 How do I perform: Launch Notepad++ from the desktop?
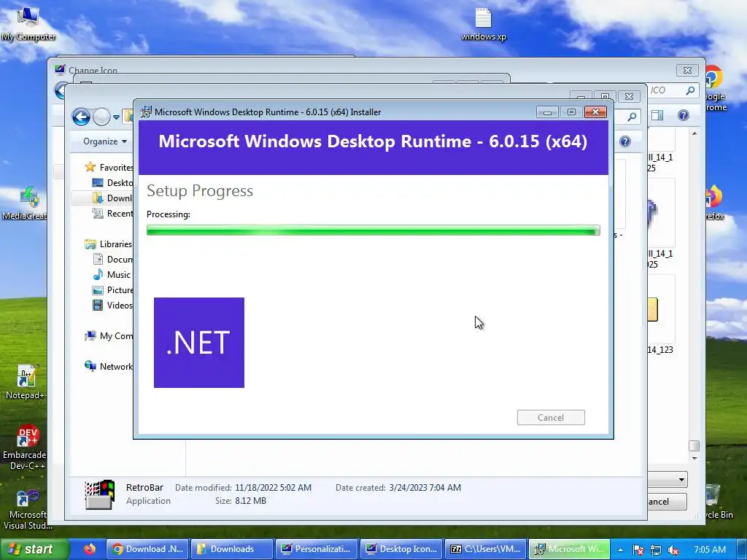[x=26, y=382]
